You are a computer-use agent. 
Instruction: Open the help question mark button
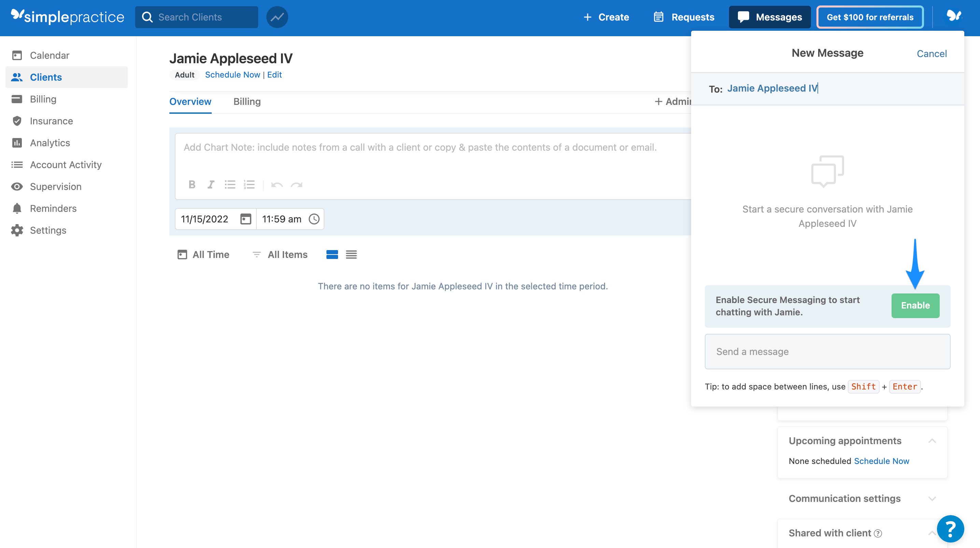click(950, 529)
